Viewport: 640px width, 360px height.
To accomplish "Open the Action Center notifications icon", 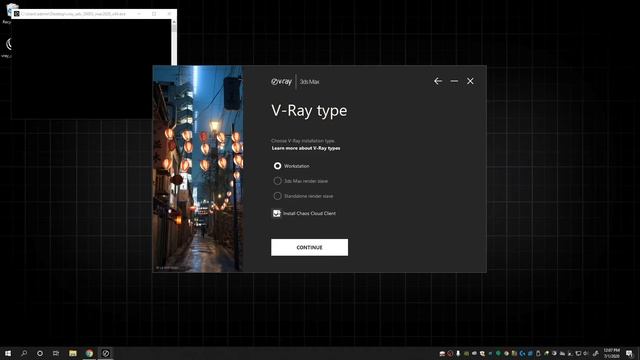I will 629,353.
